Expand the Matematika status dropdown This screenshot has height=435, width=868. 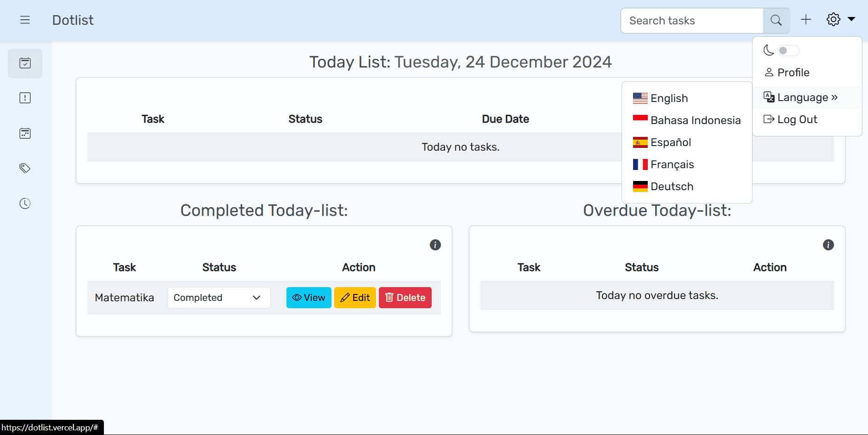coord(219,298)
